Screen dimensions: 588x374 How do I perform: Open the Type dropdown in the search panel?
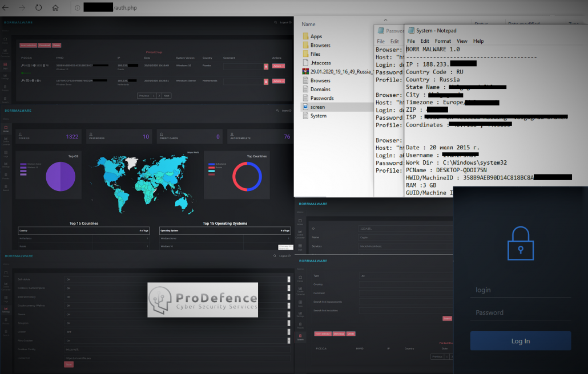tap(406, 276)
